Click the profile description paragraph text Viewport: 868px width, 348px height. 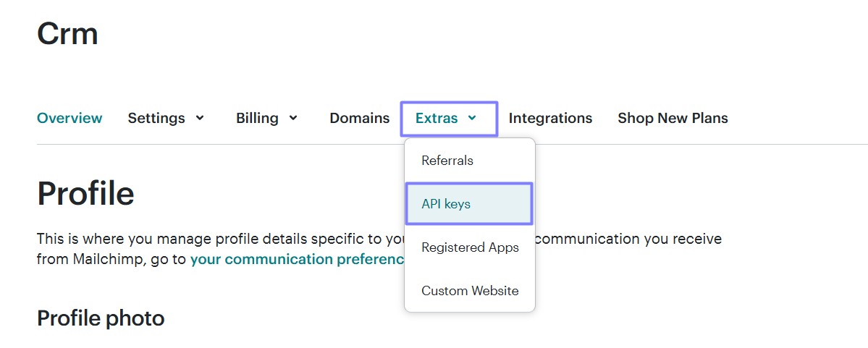tap(217, 239)
